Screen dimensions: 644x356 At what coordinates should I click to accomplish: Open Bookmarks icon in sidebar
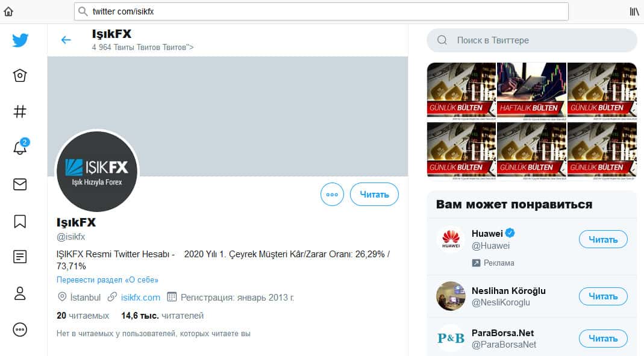20,221
